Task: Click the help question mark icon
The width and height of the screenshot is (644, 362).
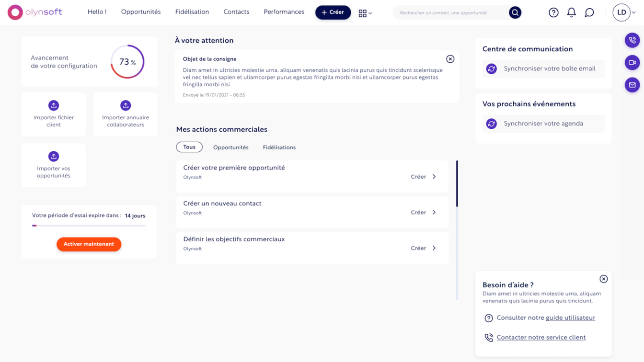Action: pyautogui.click(x=553, y=13)
